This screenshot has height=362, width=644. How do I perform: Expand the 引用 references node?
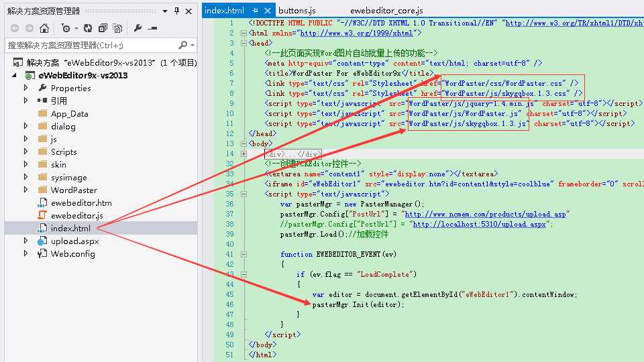point(26,101)
